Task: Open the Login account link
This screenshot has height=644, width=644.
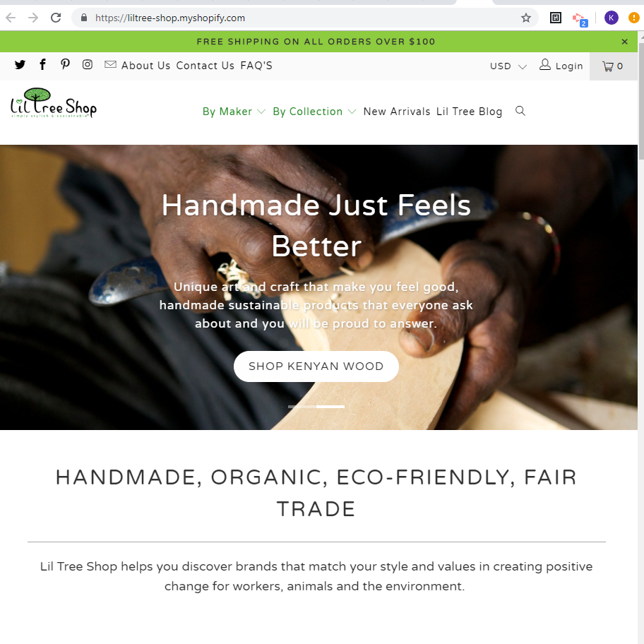Action: pyautogui.click(x=561, y=66)
